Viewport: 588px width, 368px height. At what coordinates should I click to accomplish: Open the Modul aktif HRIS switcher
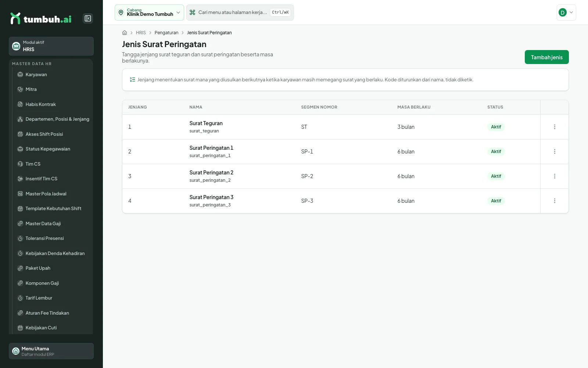coord(51,46)
